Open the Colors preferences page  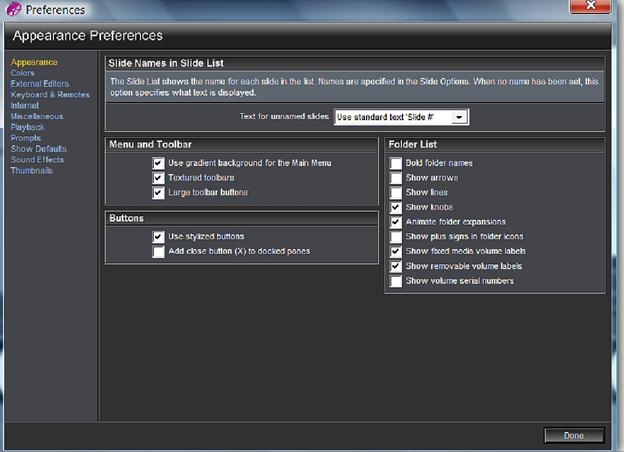[x=23, y=73]
